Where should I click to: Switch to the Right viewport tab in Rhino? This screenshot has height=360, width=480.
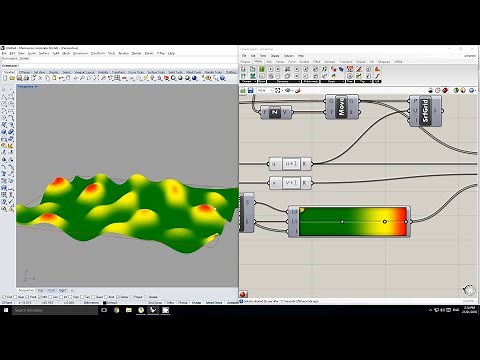pyautogui.click(x=62, y=290)
